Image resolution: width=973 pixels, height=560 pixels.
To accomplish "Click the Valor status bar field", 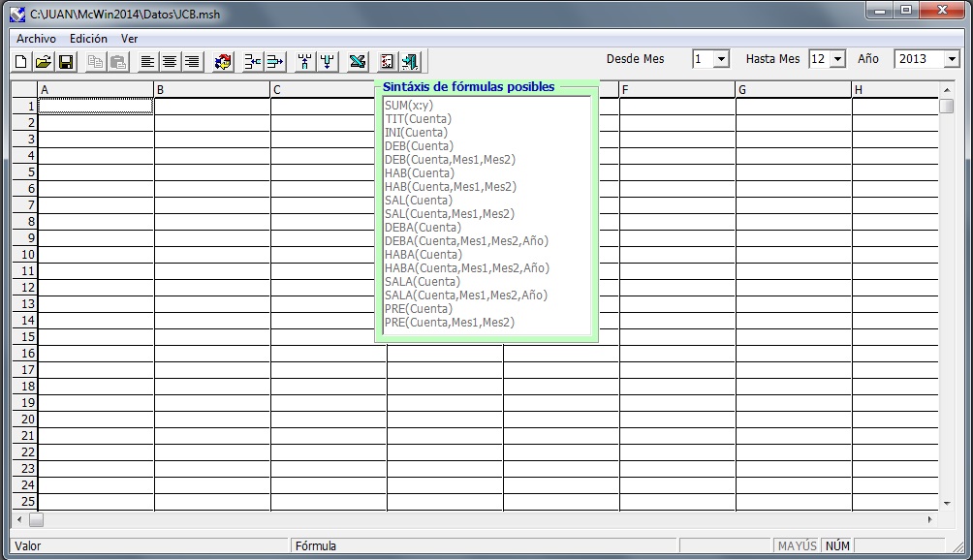I will pyautogui.click(x=150, y=545).
